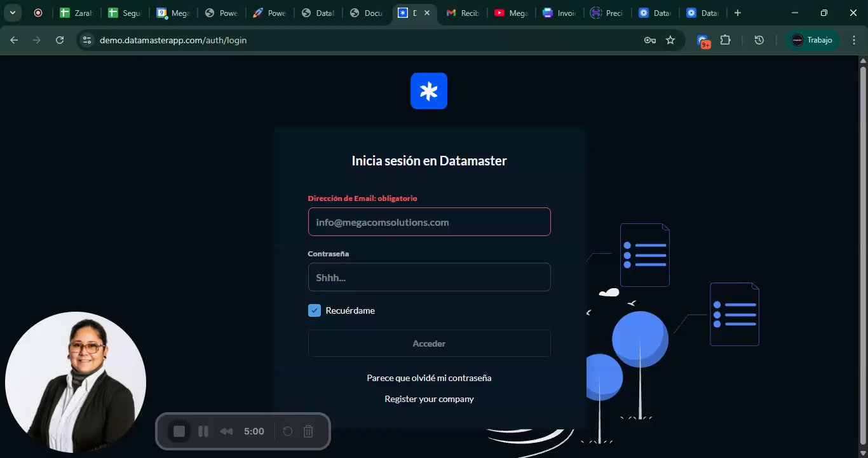
Task: Go forward in browser history
Action: (x=37, y=40)
